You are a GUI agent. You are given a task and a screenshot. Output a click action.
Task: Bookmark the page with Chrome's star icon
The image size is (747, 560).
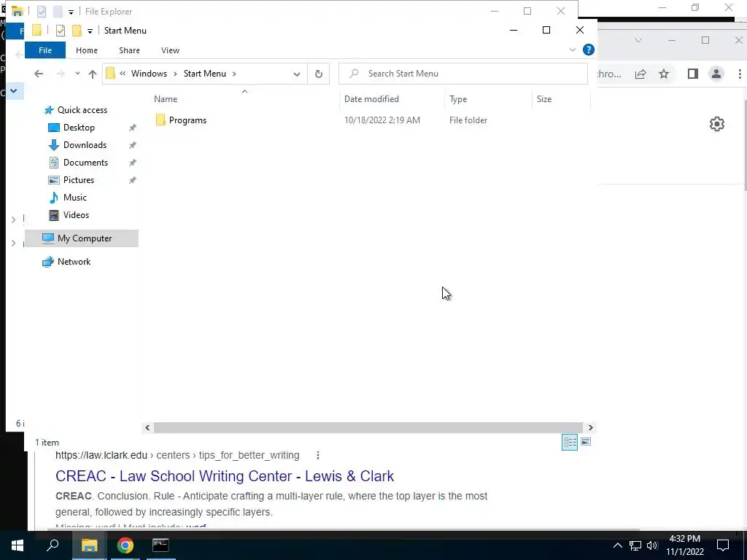[x=664, y=74]
